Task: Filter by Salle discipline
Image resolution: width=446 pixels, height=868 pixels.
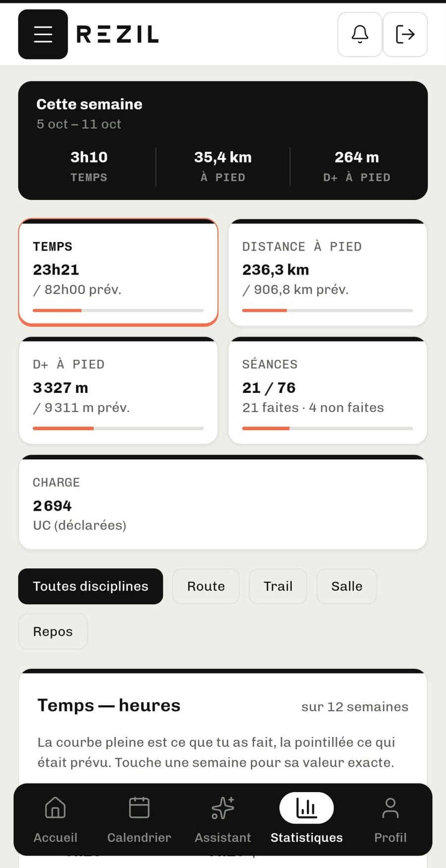Action: [347, 586]
